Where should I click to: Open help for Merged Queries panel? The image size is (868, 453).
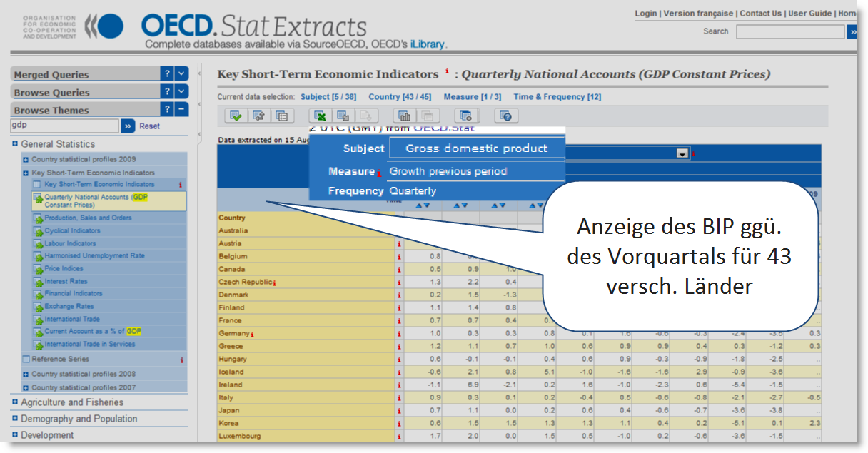click(166, 73)
